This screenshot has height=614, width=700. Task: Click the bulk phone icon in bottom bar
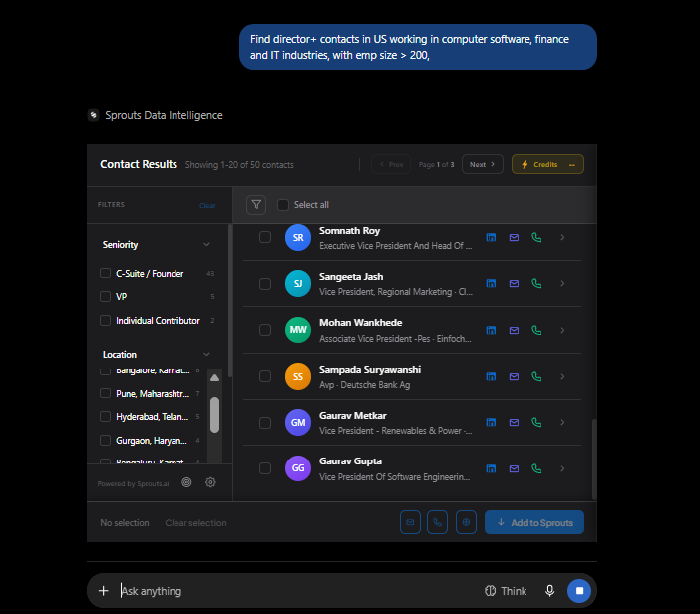pyautogui.click(x=437, y=522)
